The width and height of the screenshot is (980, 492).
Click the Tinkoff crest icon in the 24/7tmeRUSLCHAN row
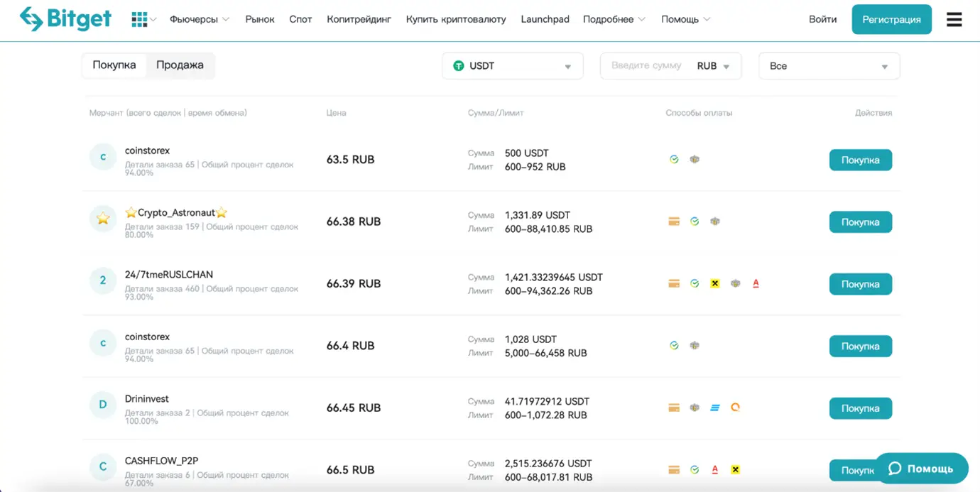[x=736, y=284]
